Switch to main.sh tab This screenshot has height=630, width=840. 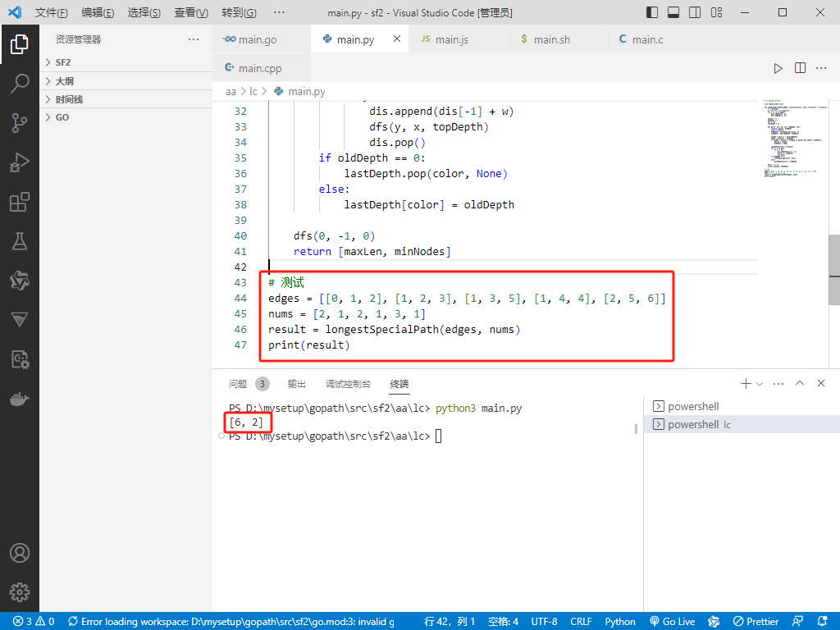click(557, 39)
